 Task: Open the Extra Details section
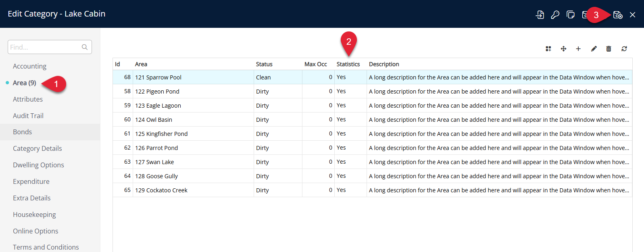point(31,198)
